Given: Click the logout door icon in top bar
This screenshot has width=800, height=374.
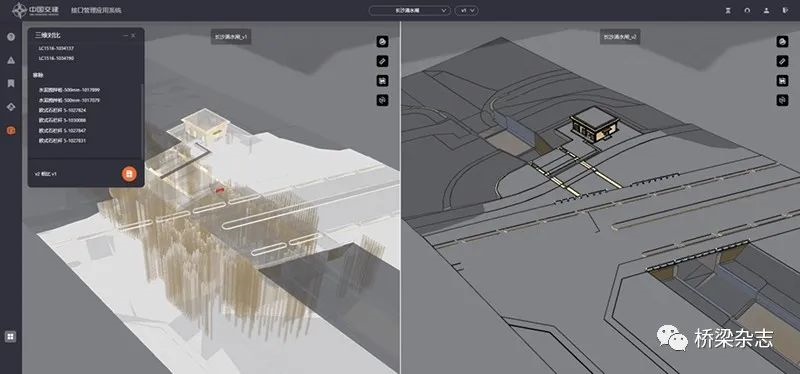Looking at the screenshot, I should pos(785,10).
